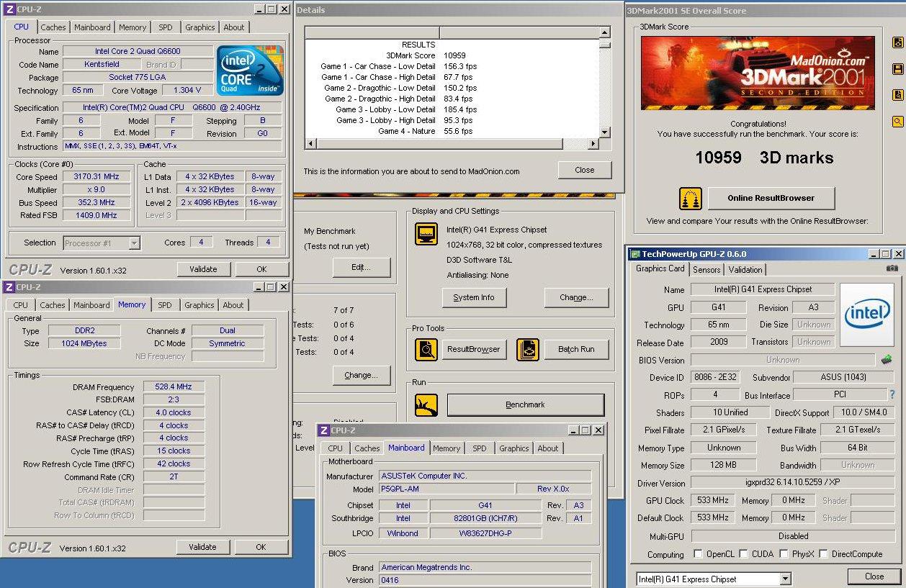The height and width of the screenshot is (588, 906).
Task: Click OK in the CPU-Z Memory window
Action: [261, 547]
